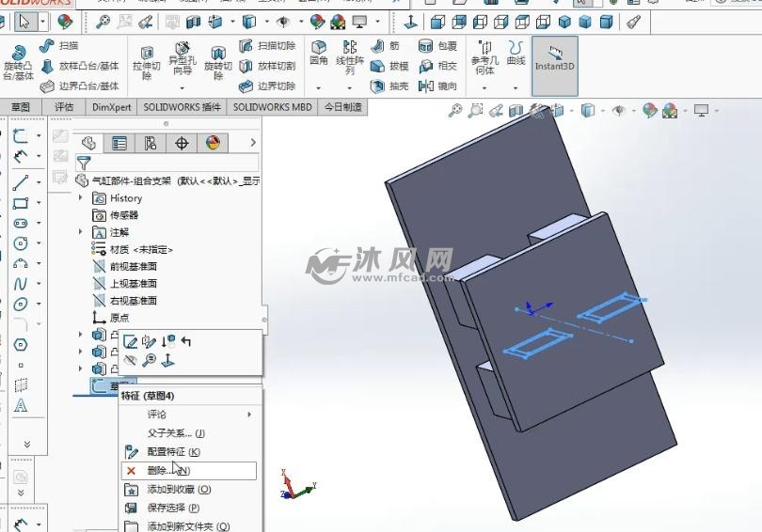Apply the 圆角 fillet tool
Screen dimensions: 762x532
[x=318, y=54]
